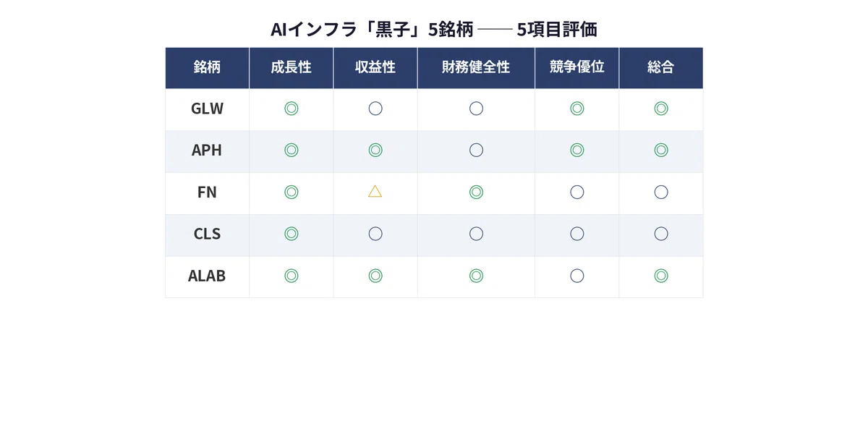Click the FN ticker row label
The height and width of the screenshot is (445, 868).
tap(207, 192)
